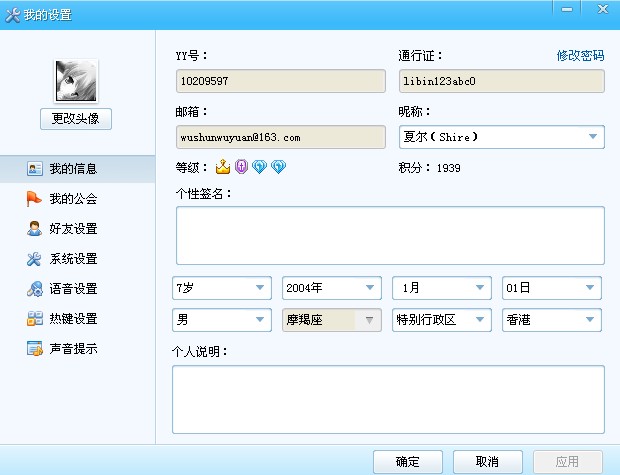620x475 pixels.
Task: Open the age dropdown showing 7岁
Action: pos(222,288)
